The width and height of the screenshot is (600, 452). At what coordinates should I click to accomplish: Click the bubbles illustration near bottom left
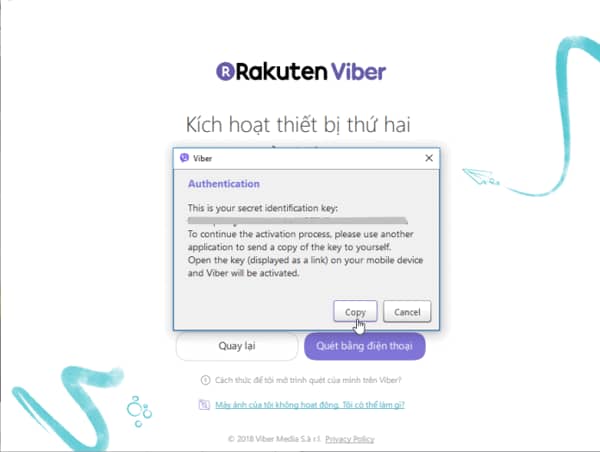coord(139,411)
